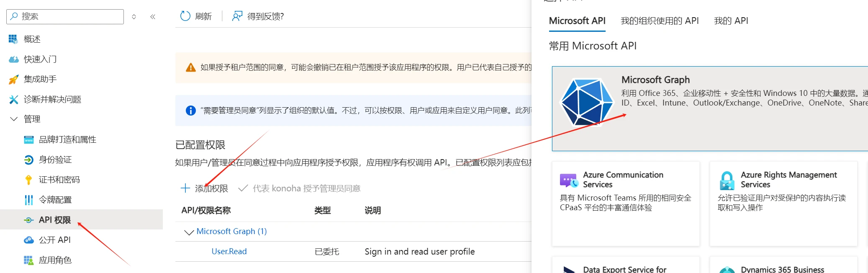Screen dimensions: 868x273
Task: Click the 类型 column header
Action: pyautogui.click(x=323, y=210)
